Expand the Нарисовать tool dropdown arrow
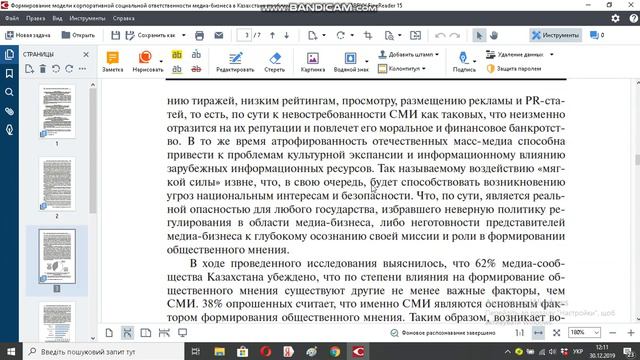Screen dimensions: 640x360 (x=161, y=62)
